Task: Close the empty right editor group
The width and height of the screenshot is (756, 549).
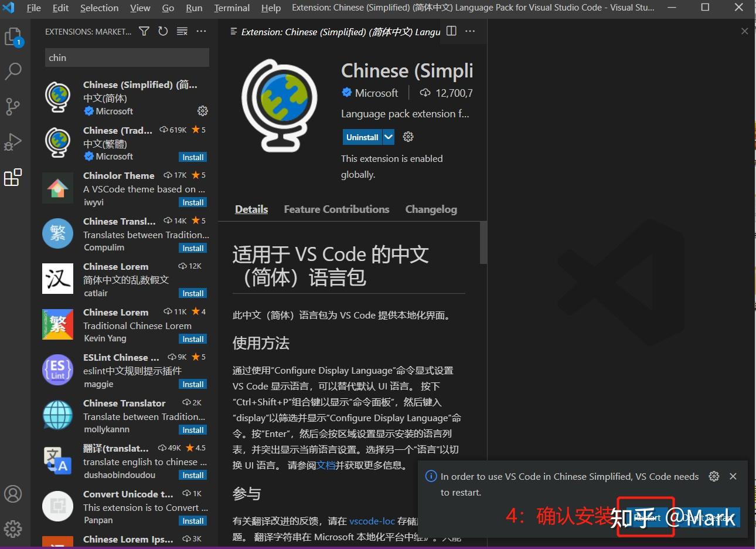Action: tap(744, 31)
